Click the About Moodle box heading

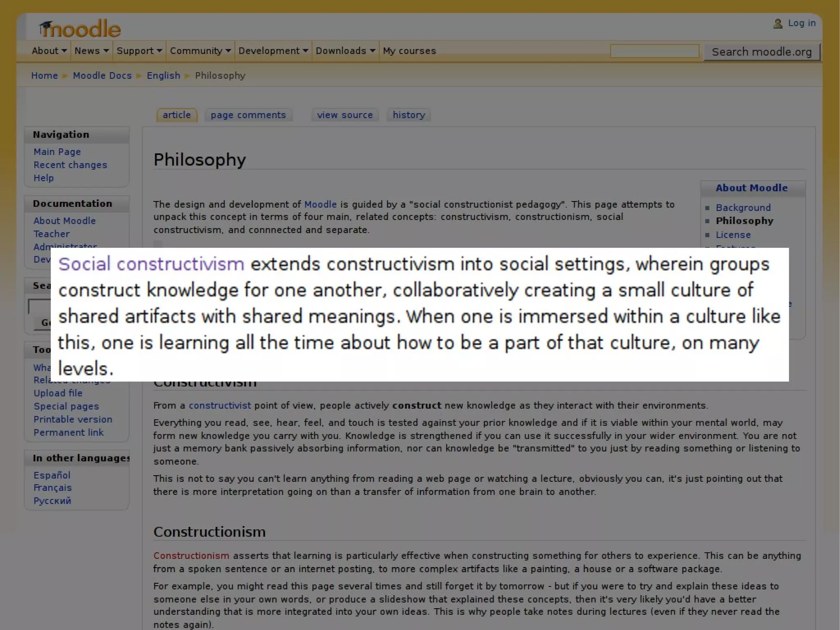click(x=751, y=188)
